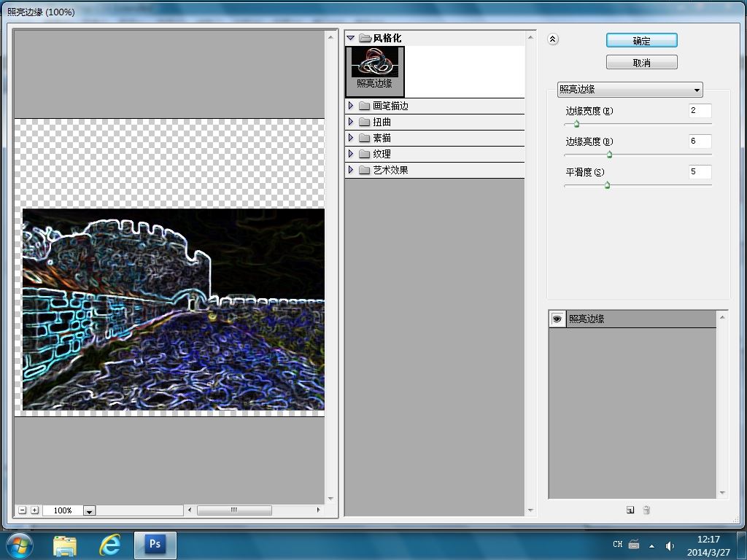The width and height of the screenshot is (747, 560).
Task: Click the delete effect layer trash icon
Action: [x=646, y=510]
